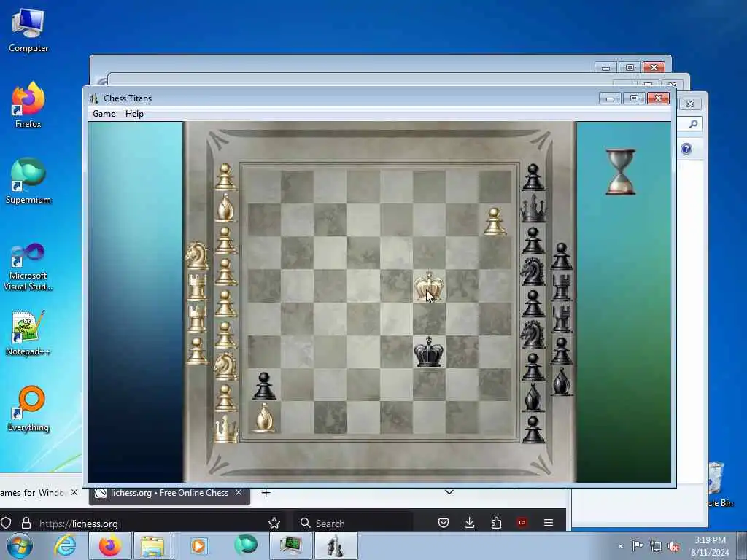Expand the Firefox list-all-tabs dropdown
This screenshot has width=747, height=560.
449,492
